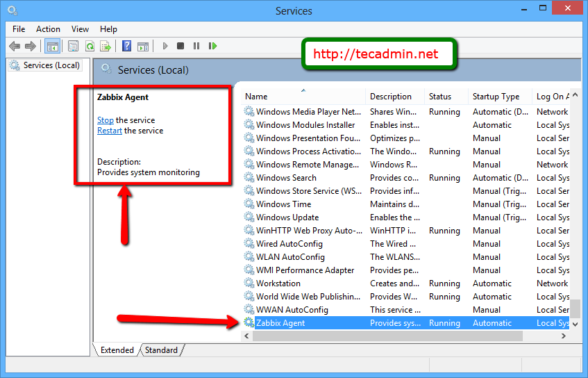The width and height of the screenshot is (588, 378).
Task: Switch to the Standard tab
Action: point(161,350)
